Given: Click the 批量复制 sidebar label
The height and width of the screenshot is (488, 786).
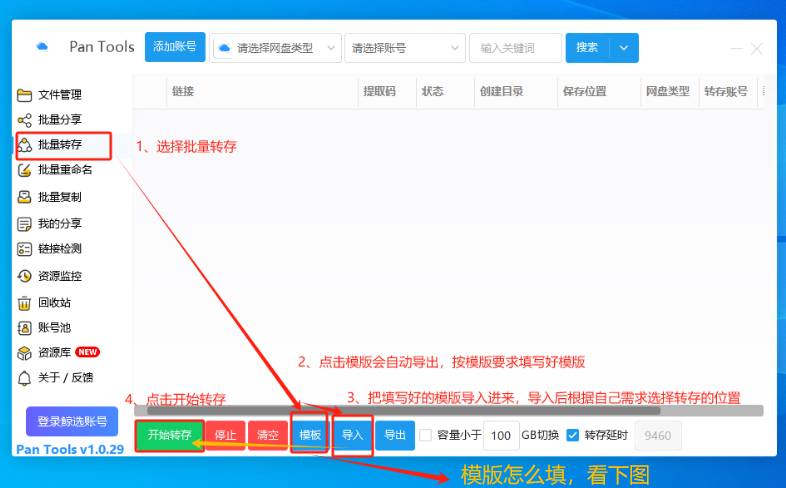Looking at the screenshot, I should coord(60,197).
